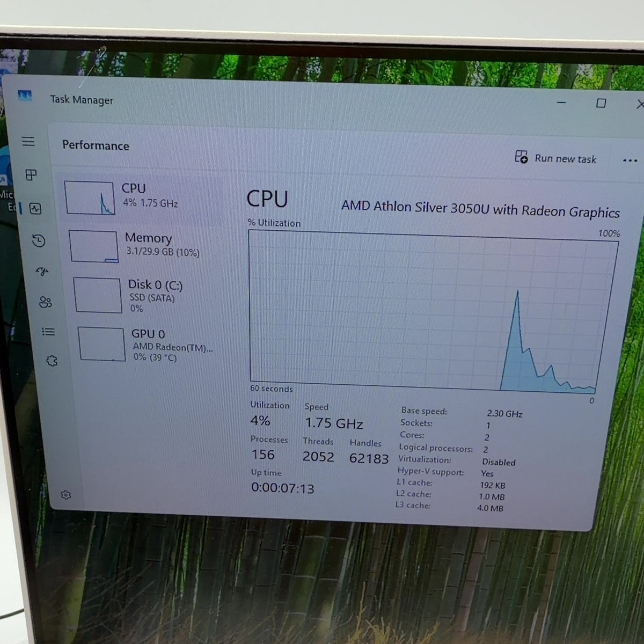Click the L2 cache 1.0 MB value
This screenshot has width=644, height=644.
pos(492,496)
